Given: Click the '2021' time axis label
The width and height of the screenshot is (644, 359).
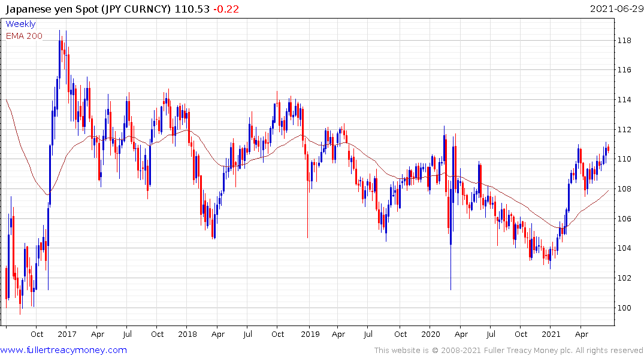Looking at the screenshot, I should [551, 334].
